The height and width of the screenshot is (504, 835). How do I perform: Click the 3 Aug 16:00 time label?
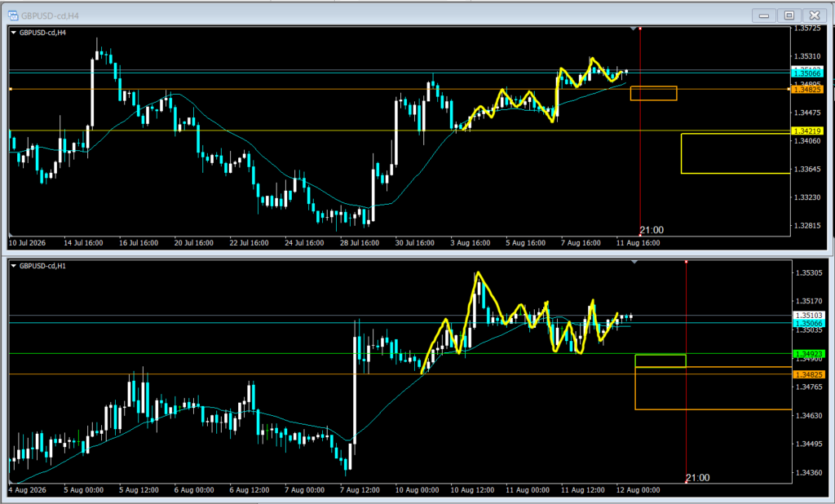[x=471, y=243]
